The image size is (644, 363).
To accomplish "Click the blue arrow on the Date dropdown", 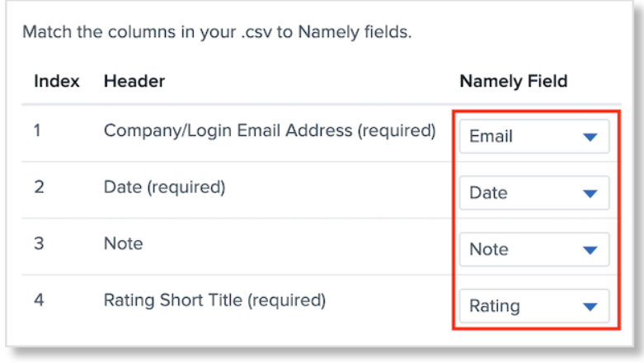I will tap(590, 194).
